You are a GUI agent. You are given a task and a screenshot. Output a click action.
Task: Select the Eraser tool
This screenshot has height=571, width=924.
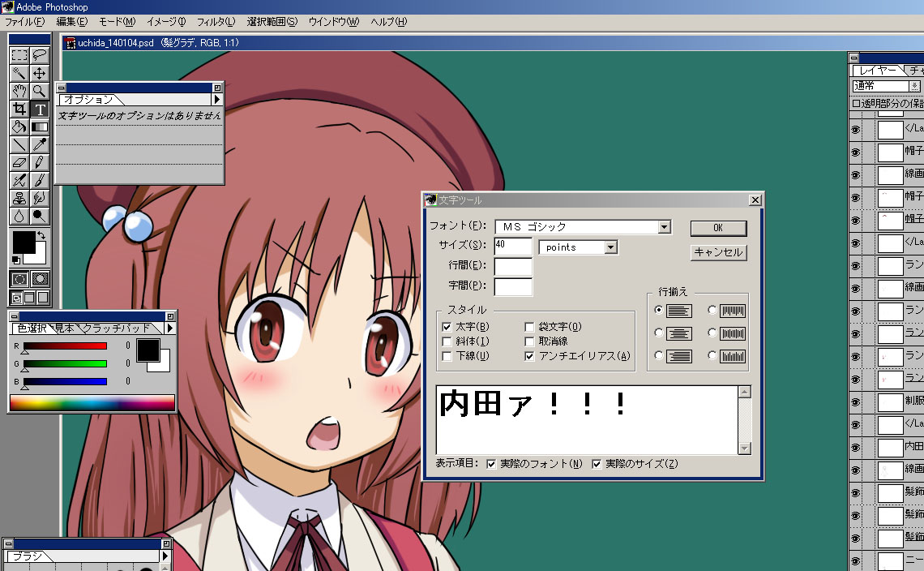[19, 162]
